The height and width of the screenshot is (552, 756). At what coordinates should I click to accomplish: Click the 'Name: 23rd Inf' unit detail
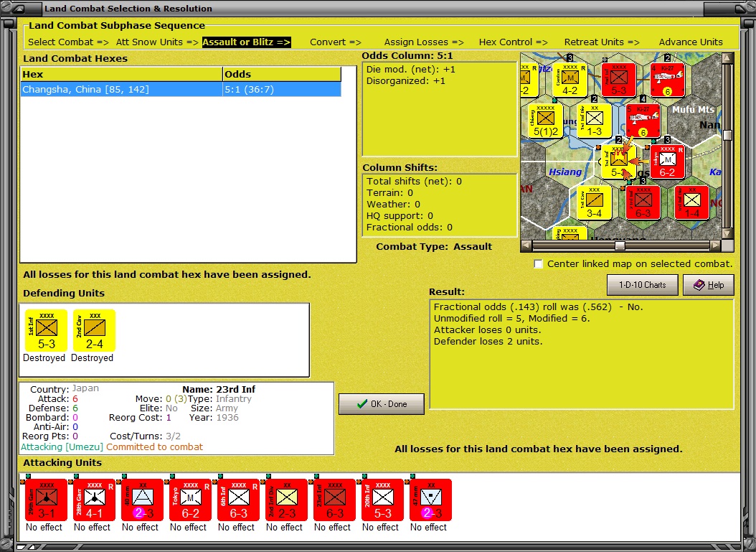(x=219, y=389)
